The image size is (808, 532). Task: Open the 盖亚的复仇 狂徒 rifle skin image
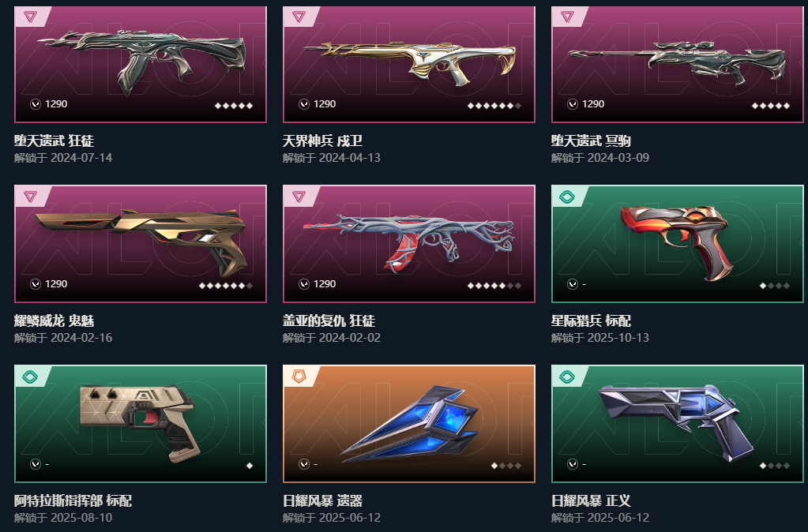click(x=408, y=242)
